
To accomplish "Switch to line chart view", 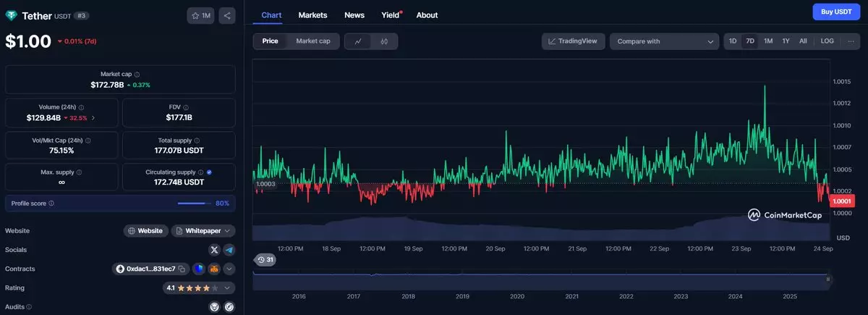I will tap(358, 41).
